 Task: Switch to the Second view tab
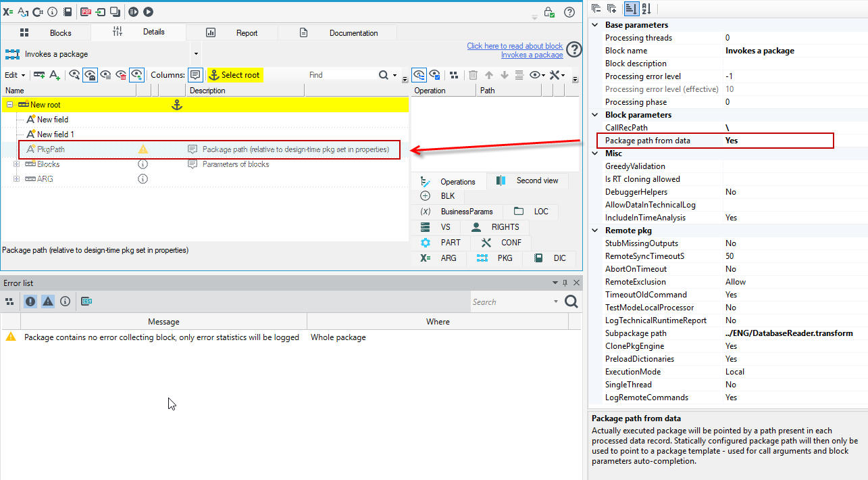coord(528,181)
